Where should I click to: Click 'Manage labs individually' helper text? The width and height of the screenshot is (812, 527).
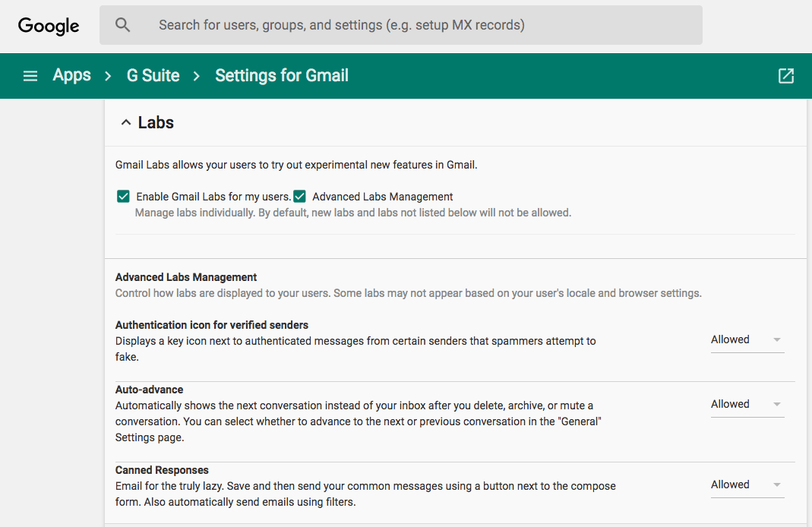[x=352, y=213]
